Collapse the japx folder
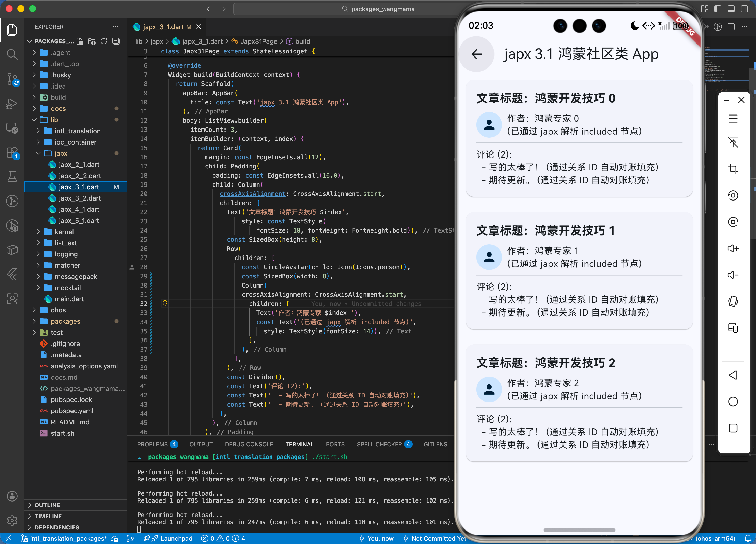 pyautogui.click(x=61, y=153)
